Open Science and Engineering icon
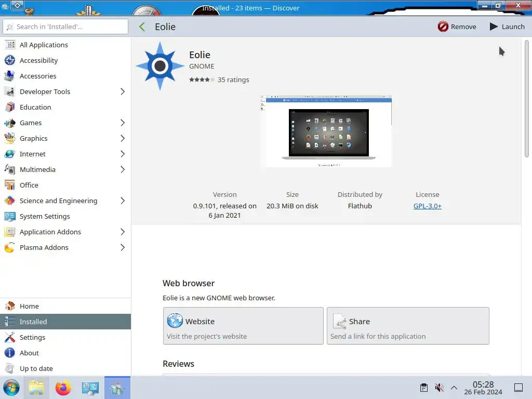The width and height of the screenshot is (532, 399). [x=10, y=201]
